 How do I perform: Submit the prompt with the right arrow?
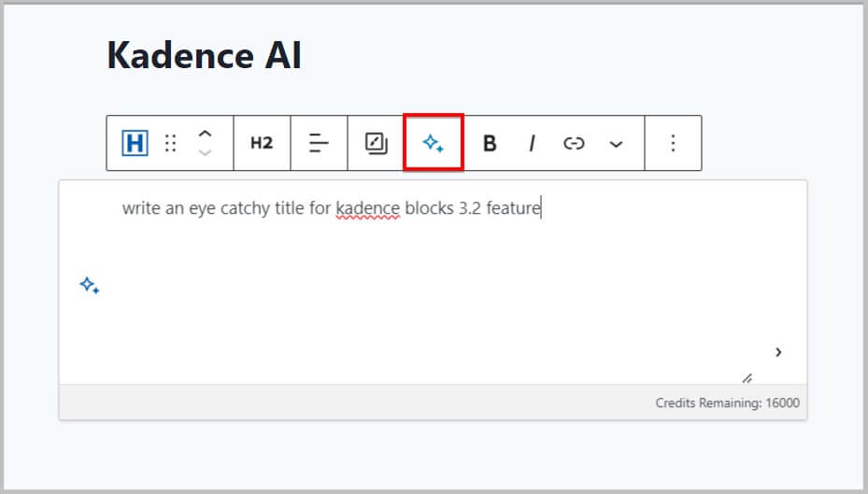click(x=778, y=352)
